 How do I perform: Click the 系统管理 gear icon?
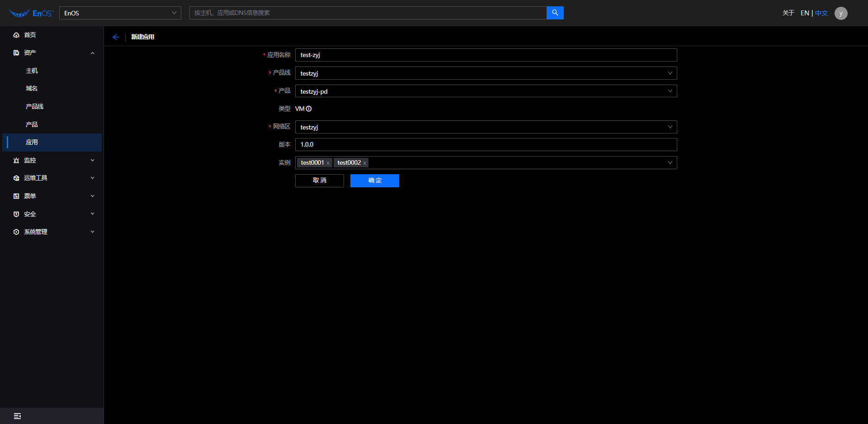[16, 232]
